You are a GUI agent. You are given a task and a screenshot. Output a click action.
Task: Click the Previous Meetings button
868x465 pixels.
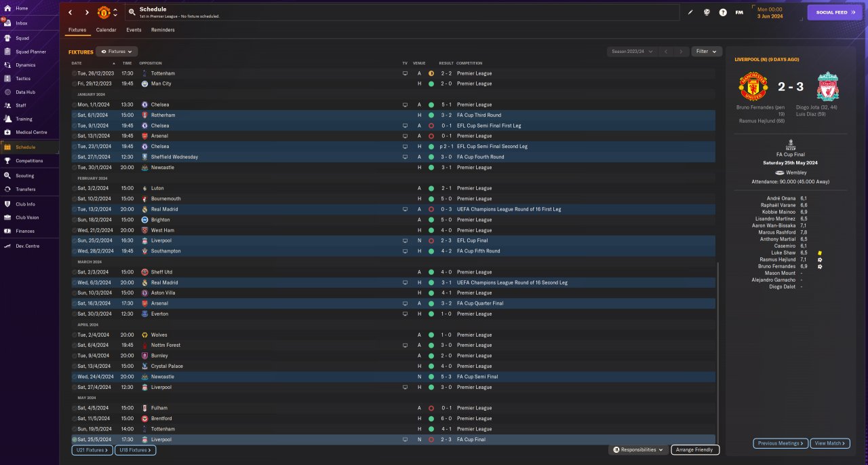pos(781,443)
